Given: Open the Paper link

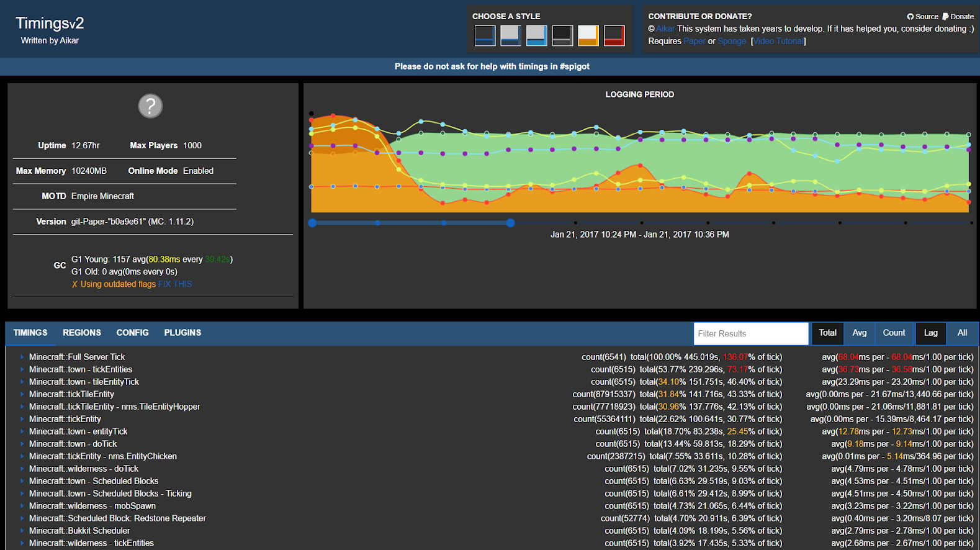Looking at the screenshot, I should click(695, 41).
